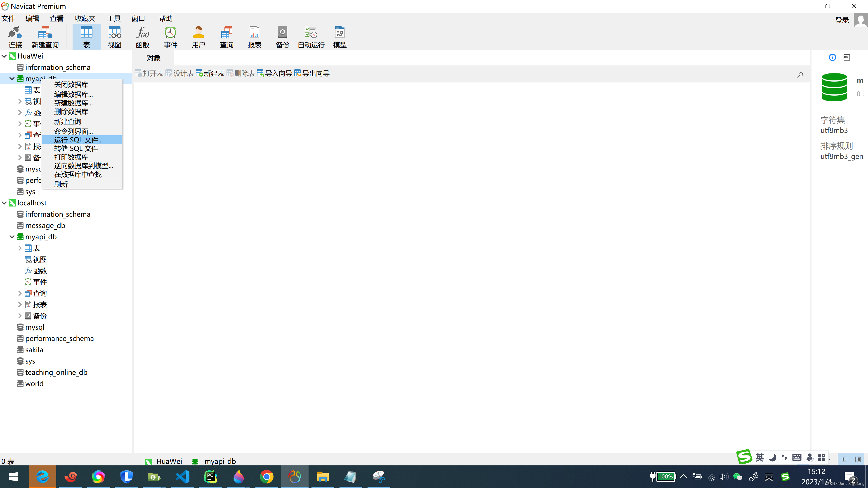Choose 关闭数据库 in context menu
Viewport: 868px width, 488px height.
(x=82, y=84)
